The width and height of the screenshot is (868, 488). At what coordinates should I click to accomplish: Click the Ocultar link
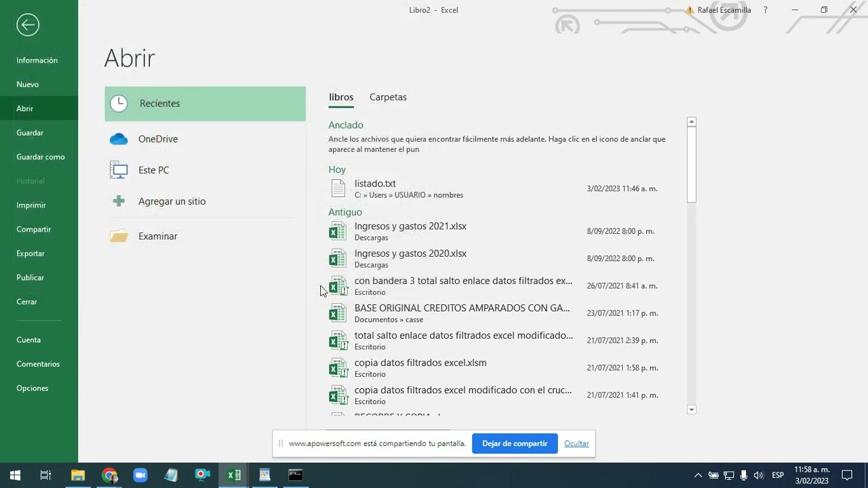click(x=576, y=443)
